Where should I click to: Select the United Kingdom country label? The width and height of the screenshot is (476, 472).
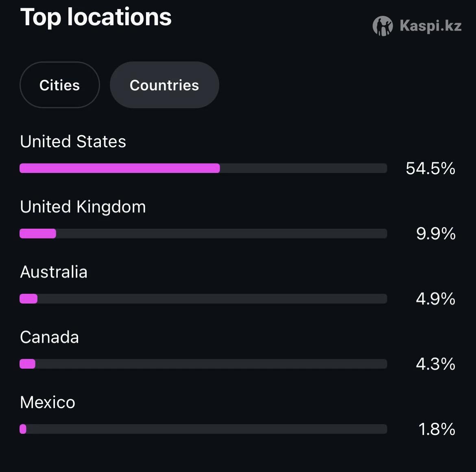point(83,207)
